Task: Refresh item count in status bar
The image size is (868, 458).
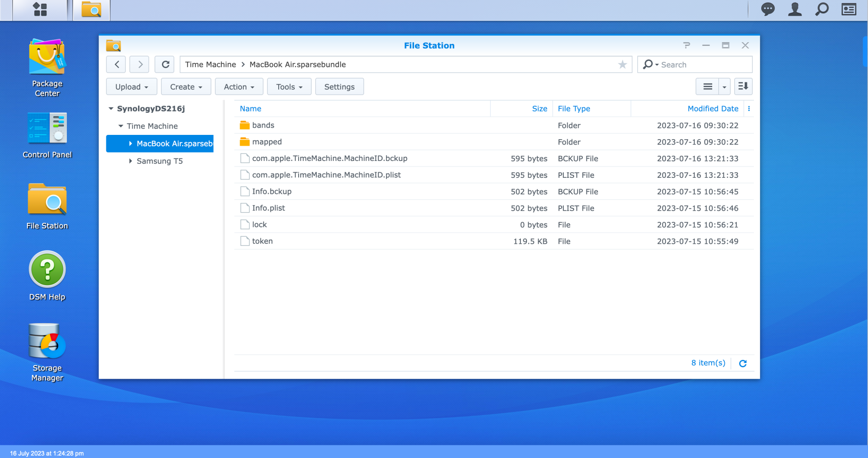Action: 743,363
